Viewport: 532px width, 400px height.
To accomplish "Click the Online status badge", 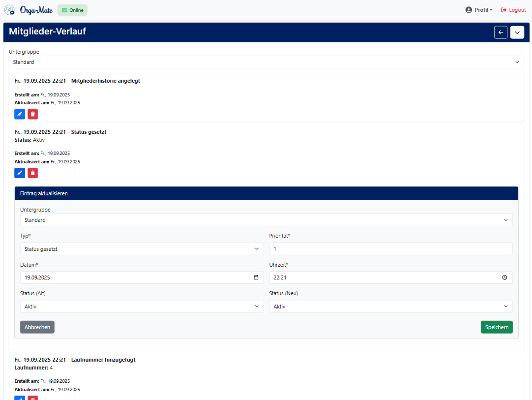I will 72,10.
